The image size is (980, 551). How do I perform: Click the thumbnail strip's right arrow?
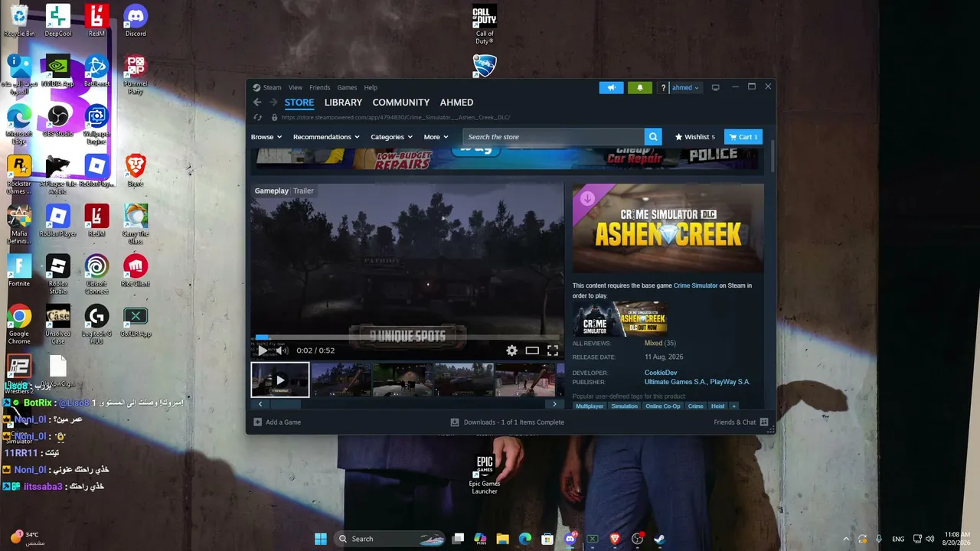(x=554, y=404)
